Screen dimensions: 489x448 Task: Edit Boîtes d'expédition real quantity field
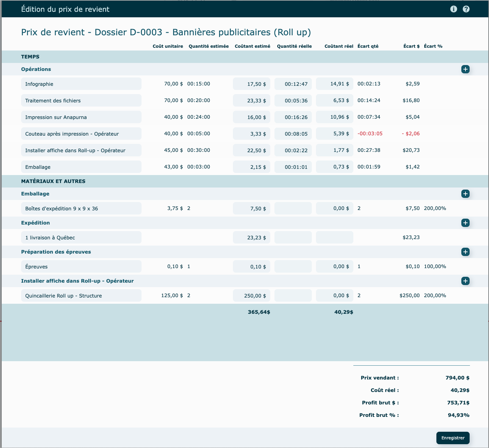click(x=293, y=208)
